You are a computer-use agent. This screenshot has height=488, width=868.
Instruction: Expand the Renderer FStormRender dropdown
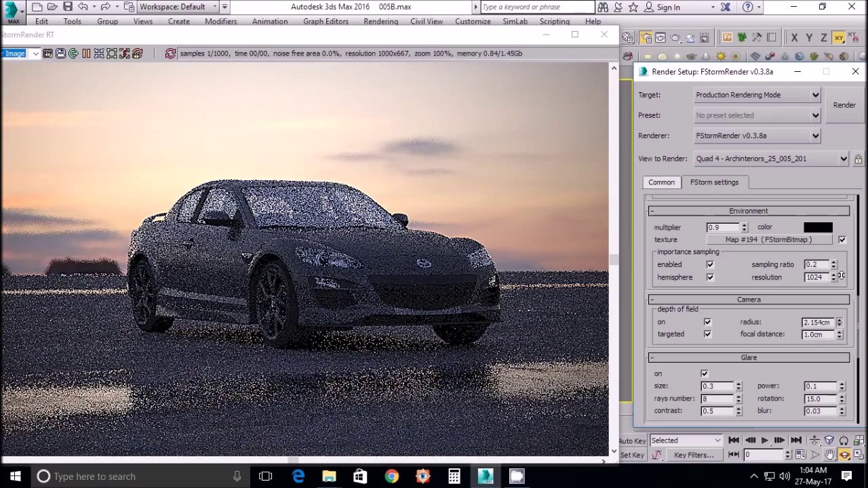click(x=757, y=136)
